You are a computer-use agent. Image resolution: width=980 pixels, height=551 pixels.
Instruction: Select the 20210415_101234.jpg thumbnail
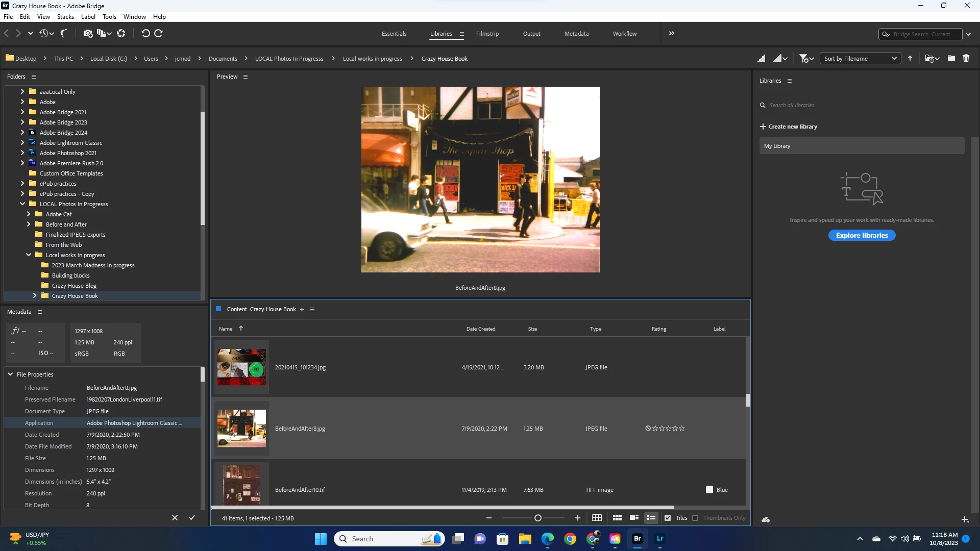[x=241, y=367]
